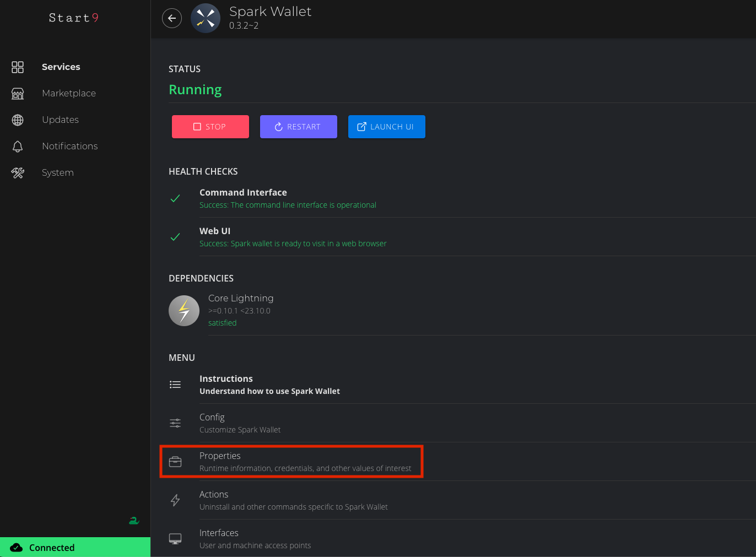
Task: Open the Instructions menu entry
Action: tap(269, 385)
